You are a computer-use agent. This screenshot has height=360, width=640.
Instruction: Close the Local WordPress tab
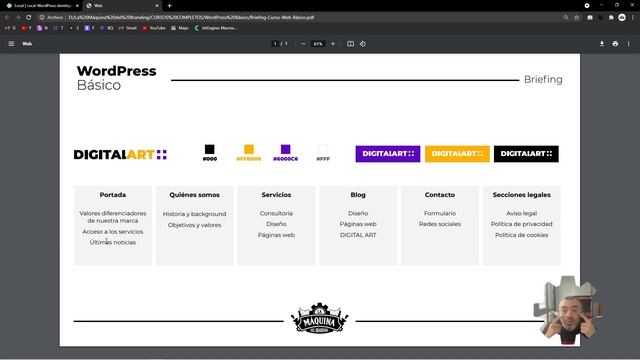pos(77,6)
